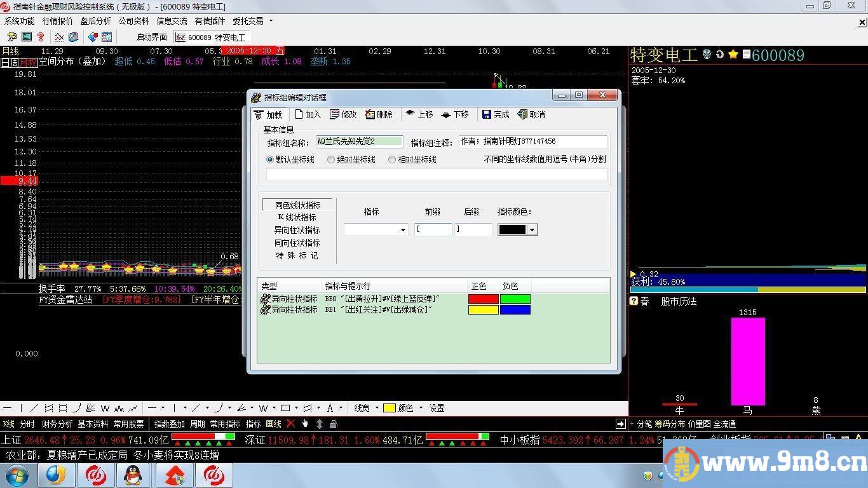
Task: Open the 指标 indicator dropdown list
Action: [x=403, y=229]
